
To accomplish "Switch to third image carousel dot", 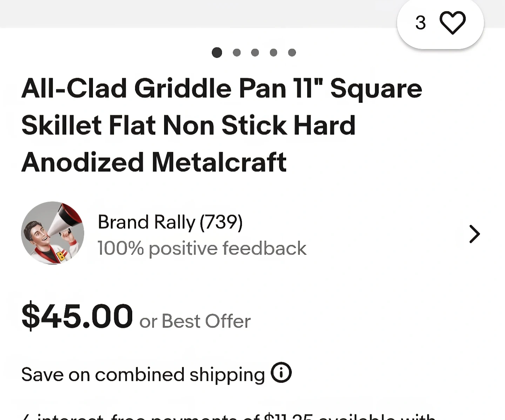I will [255, 53].
